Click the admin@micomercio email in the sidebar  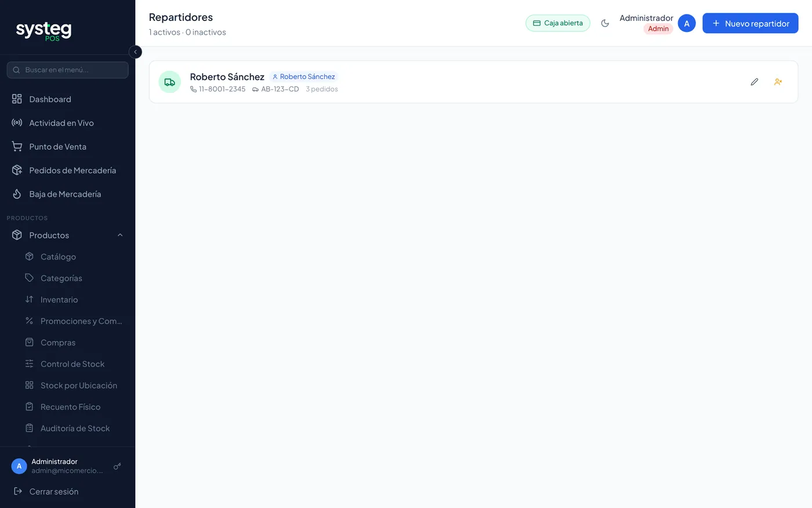pos(67,471)
